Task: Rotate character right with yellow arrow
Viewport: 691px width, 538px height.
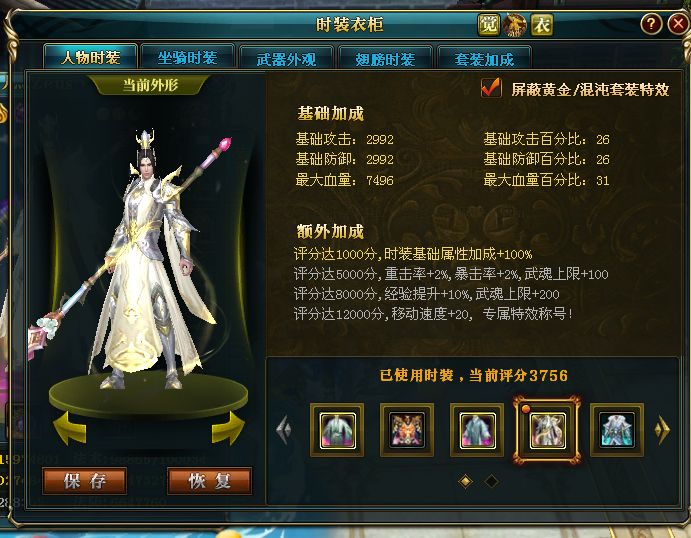Action: coord(228,428)
